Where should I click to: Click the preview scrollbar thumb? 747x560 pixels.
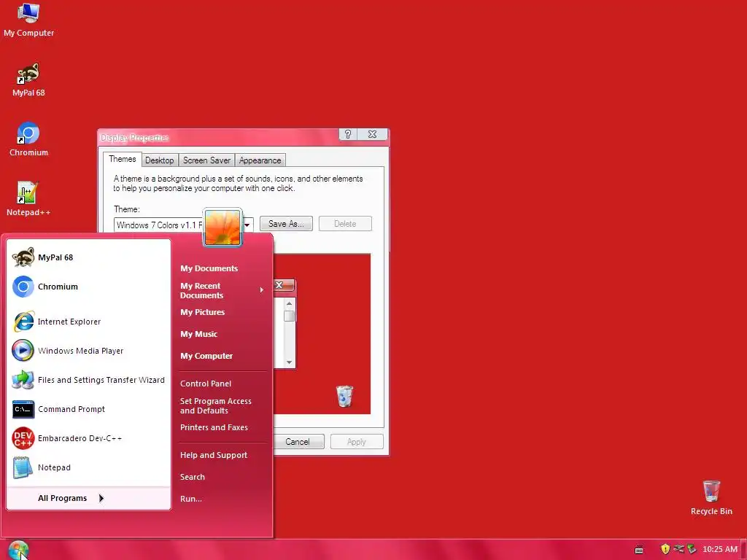tap(289, 316)
